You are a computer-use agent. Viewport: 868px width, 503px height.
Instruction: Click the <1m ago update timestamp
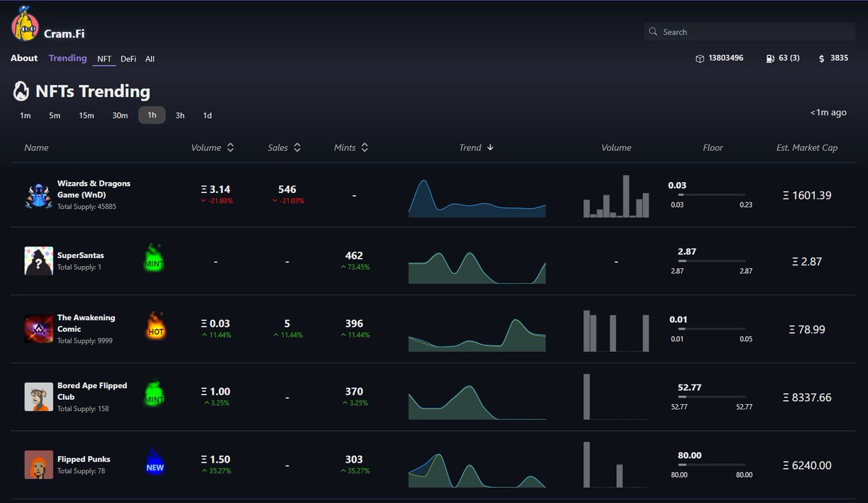828,112
